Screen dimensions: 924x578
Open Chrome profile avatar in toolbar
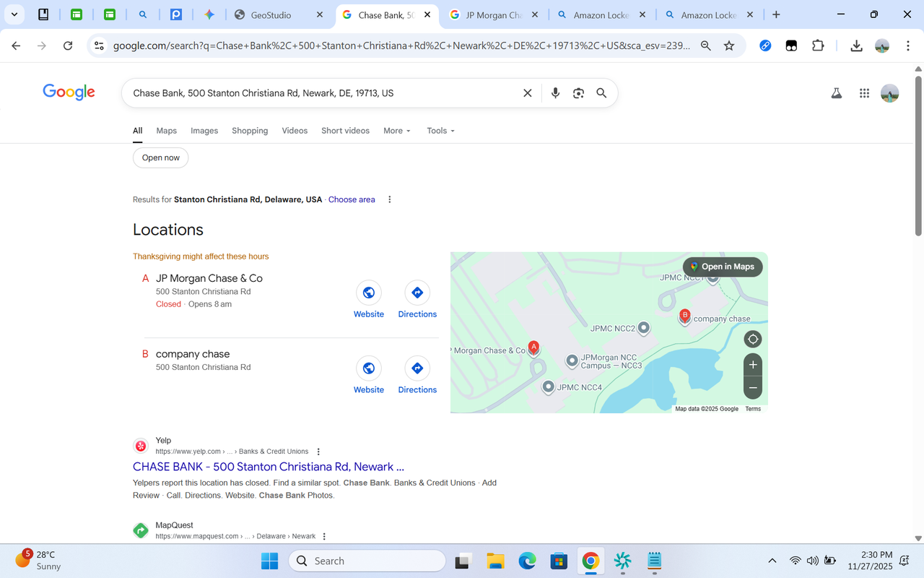pyautogui.click(x=882, y=46)
